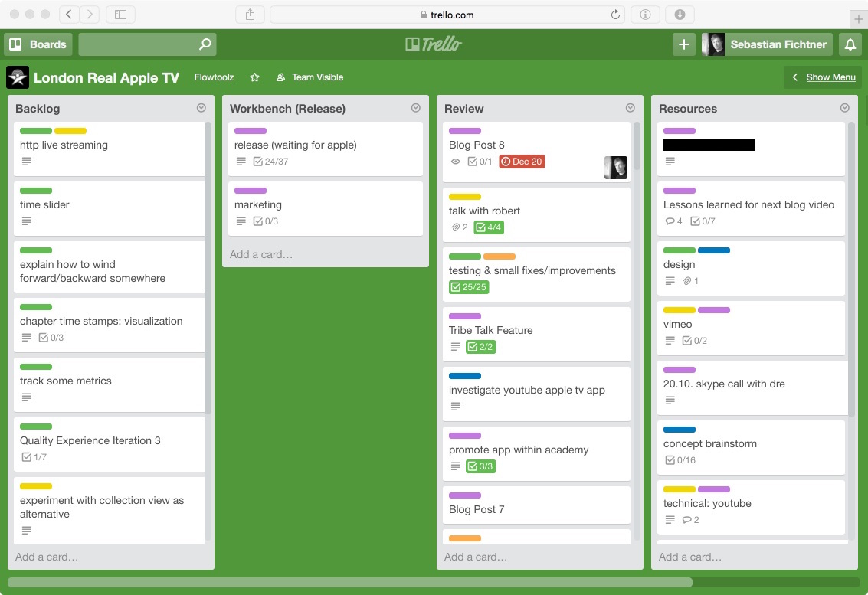Click checklist 0/1 badge on Blog Post 8
Image resolution: width=868 pixels, height=595 pixels.
[x=480, y=162]
